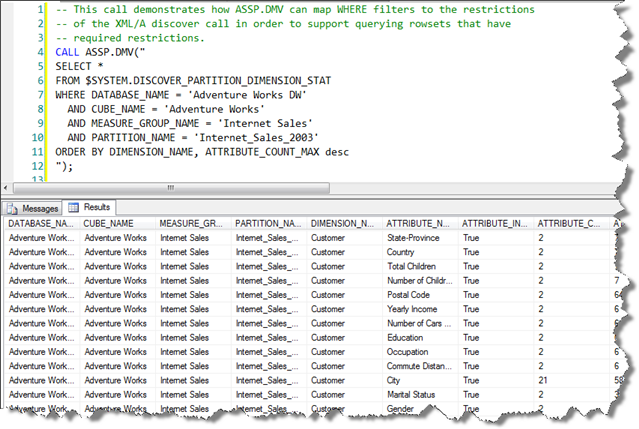Click line number 6 in the gutter
The height and width of the screenshot is (429, 639).
pyautogui.click(x=40, y=81)
